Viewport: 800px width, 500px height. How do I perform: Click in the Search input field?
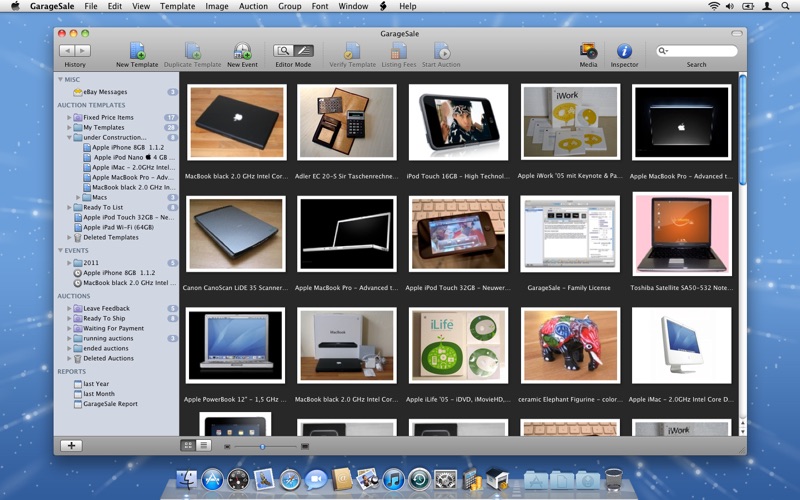(x=697, y=51)
